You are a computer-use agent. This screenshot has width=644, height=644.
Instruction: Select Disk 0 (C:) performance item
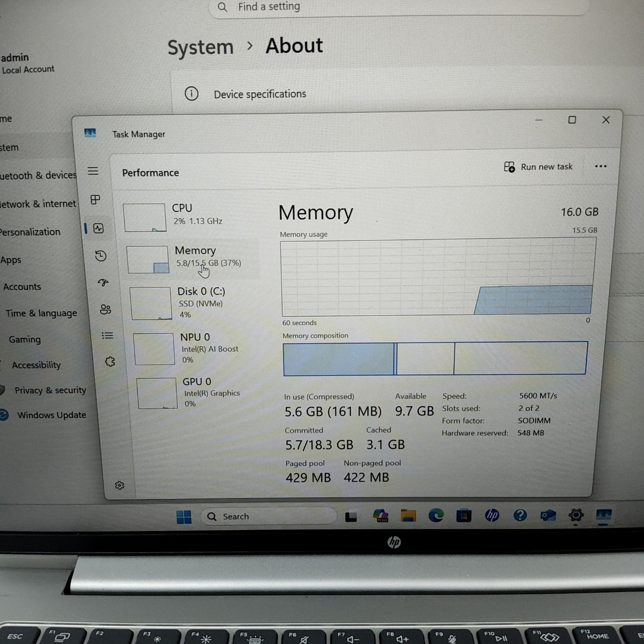194,303
